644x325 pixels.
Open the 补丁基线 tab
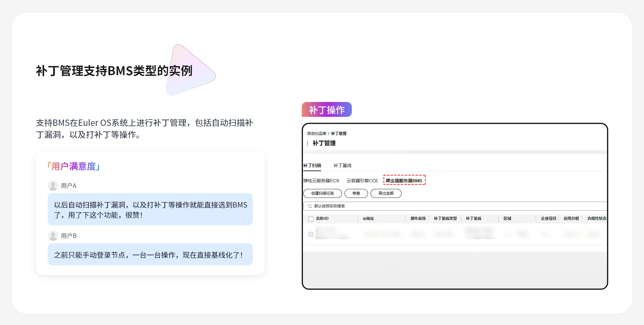342,165
